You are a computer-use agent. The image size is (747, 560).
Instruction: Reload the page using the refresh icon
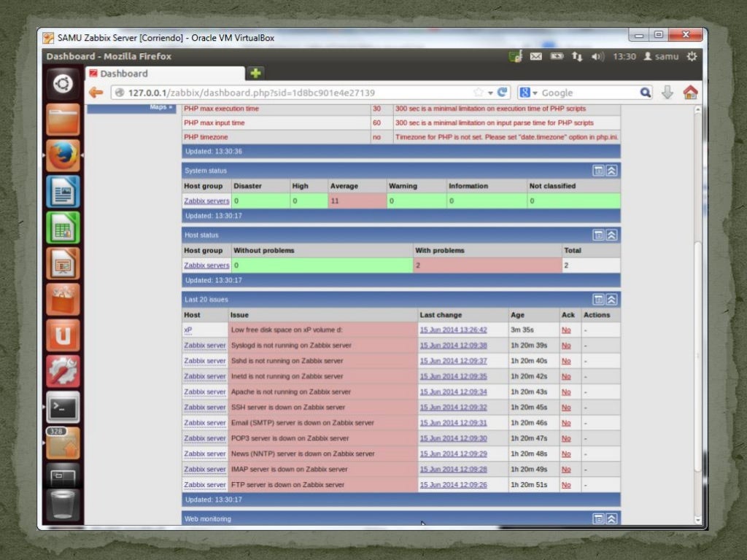click(503, 93)
